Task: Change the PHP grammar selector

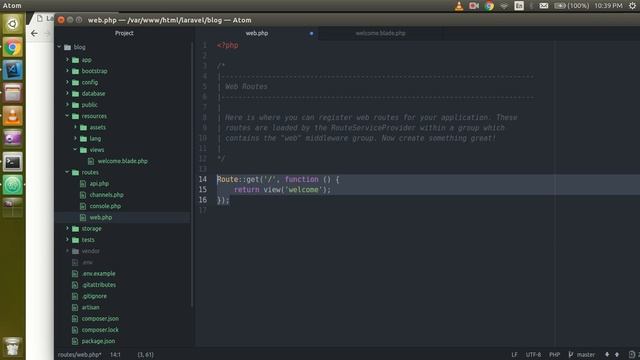Action: point(554,354)
